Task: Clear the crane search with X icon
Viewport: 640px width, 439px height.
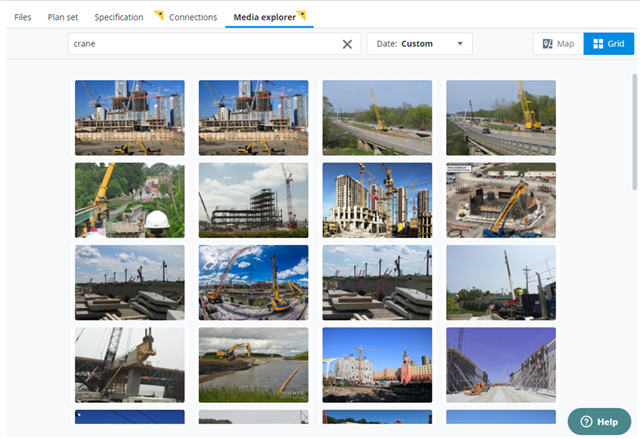Action: coord(347,44)
